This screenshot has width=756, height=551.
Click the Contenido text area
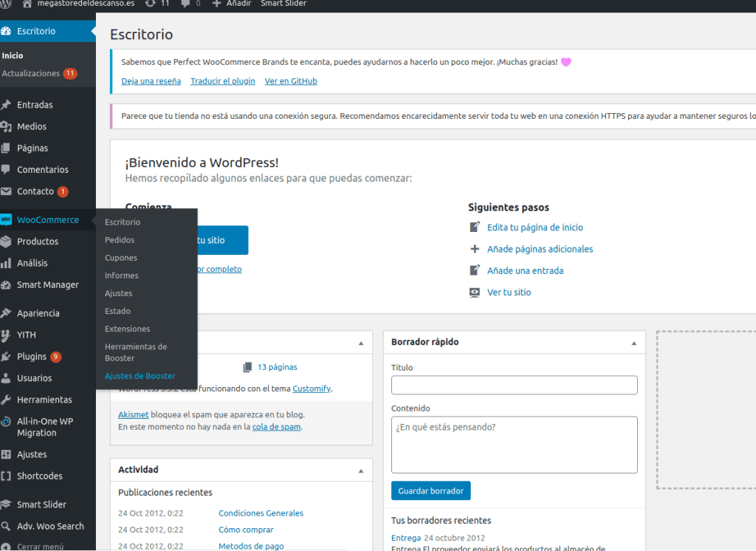click(x=514, y=445)
